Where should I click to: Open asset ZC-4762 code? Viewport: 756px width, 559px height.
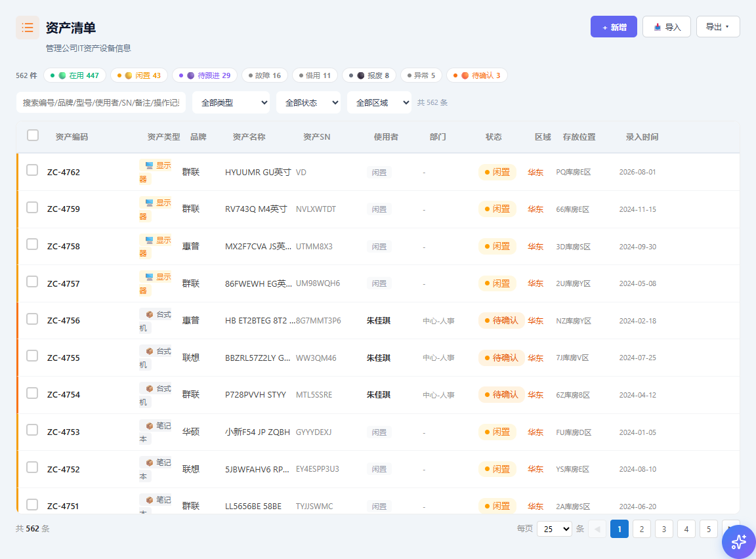[64, 172]
